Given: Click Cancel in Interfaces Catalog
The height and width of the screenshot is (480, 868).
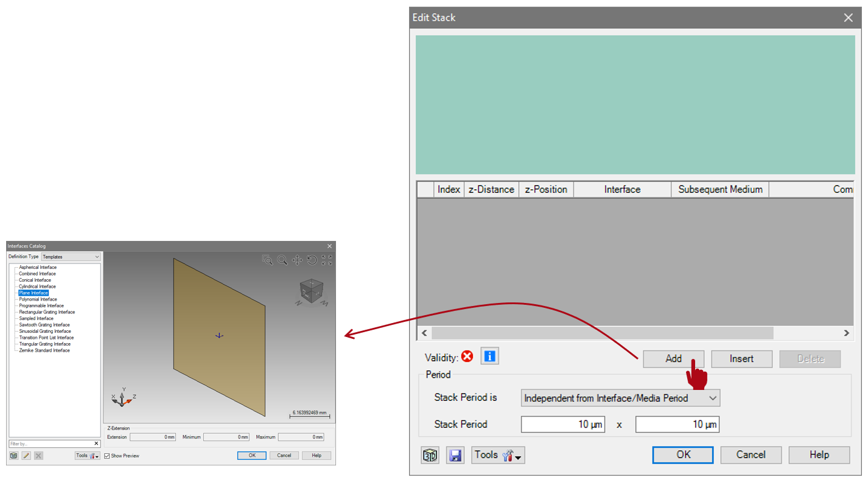Looking at the screenshot, I should pos(284,455).
